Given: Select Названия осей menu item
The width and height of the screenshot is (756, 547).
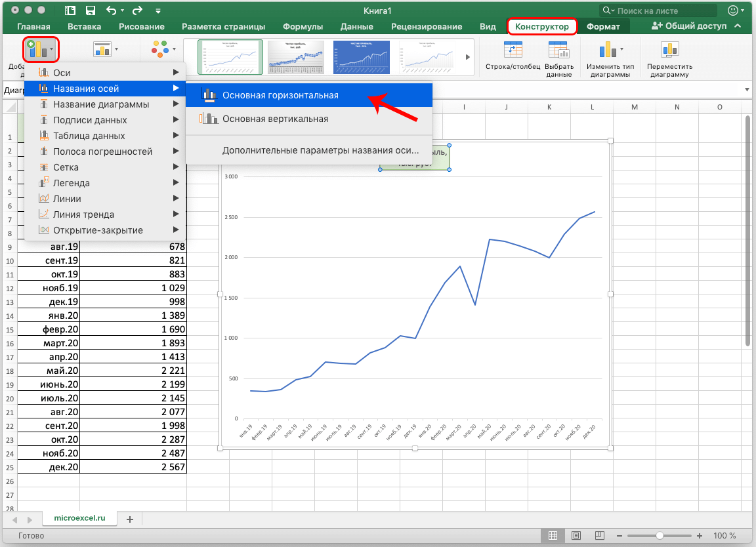Looking at the screenshot, I should point(105,89).
